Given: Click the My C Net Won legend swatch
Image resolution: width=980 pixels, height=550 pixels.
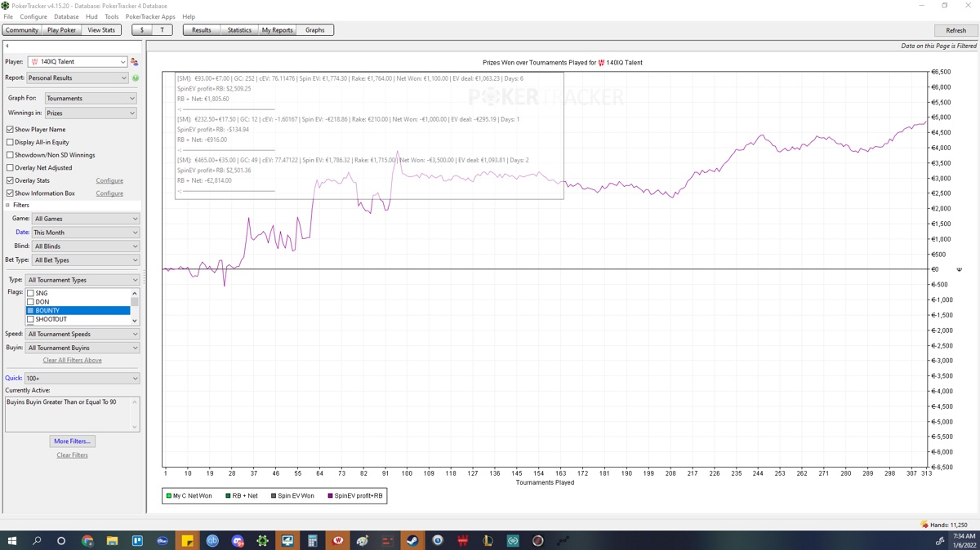Looking at the screenshot, I should pyautogui.click(x=169, y=496).
